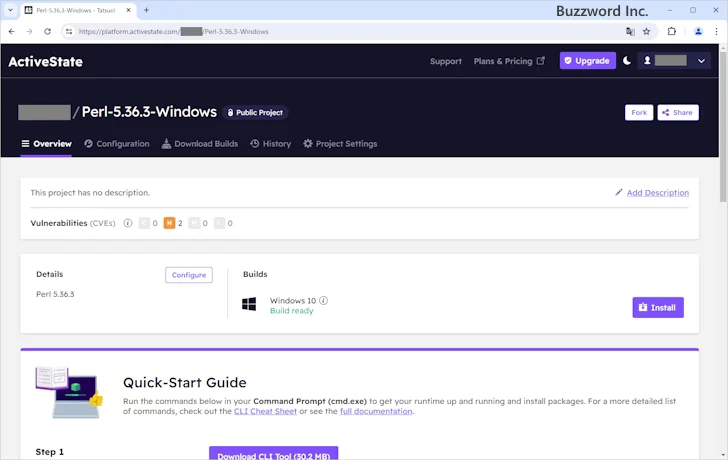The width and height of the screenshot is (728, 460).
Task: Open the Support link
Action: [x=446, y=61]
